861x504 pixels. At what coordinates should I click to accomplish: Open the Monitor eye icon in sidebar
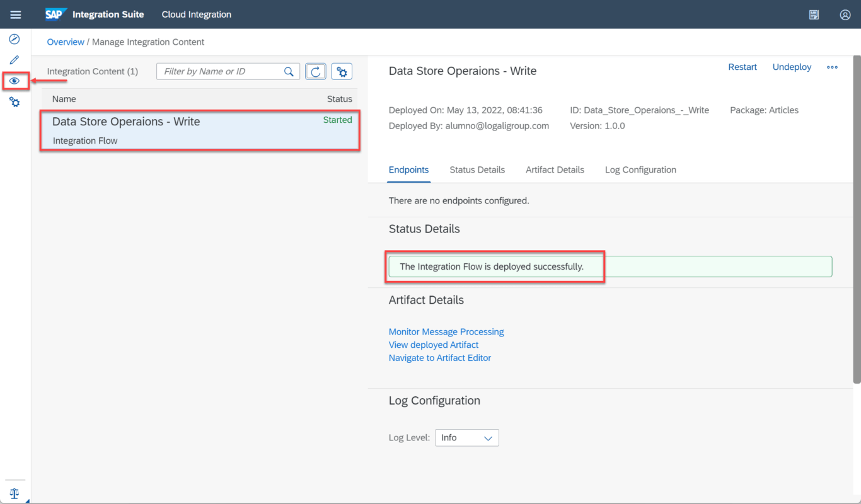(14, 81)
